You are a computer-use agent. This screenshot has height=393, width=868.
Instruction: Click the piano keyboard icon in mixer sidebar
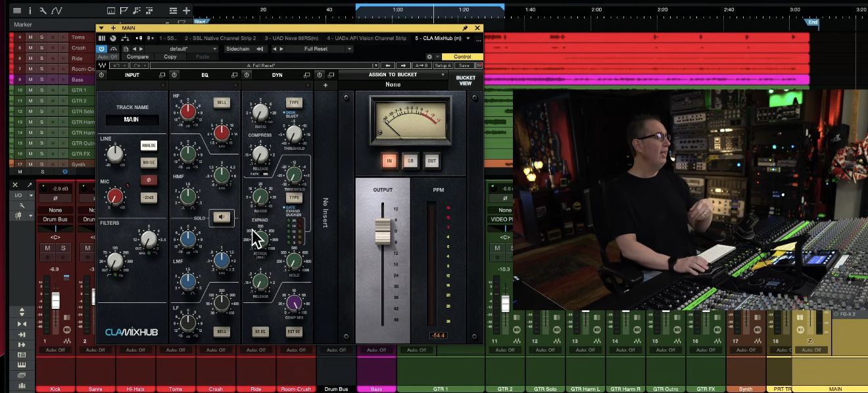point(22,364)
